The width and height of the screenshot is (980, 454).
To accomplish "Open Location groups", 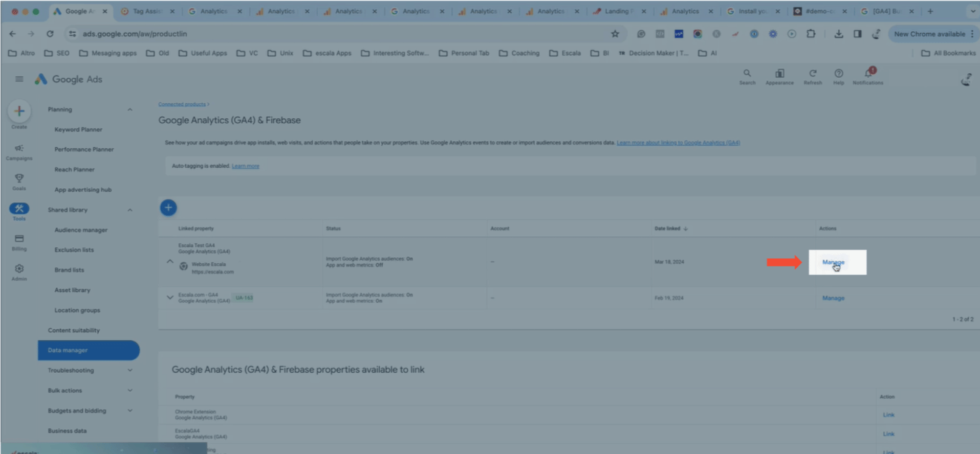I will pos(77,310).
